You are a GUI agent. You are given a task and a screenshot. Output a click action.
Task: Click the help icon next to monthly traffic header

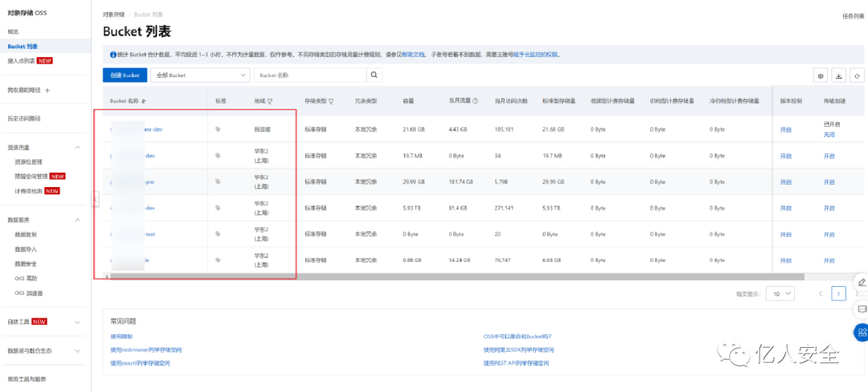point(476,101)
